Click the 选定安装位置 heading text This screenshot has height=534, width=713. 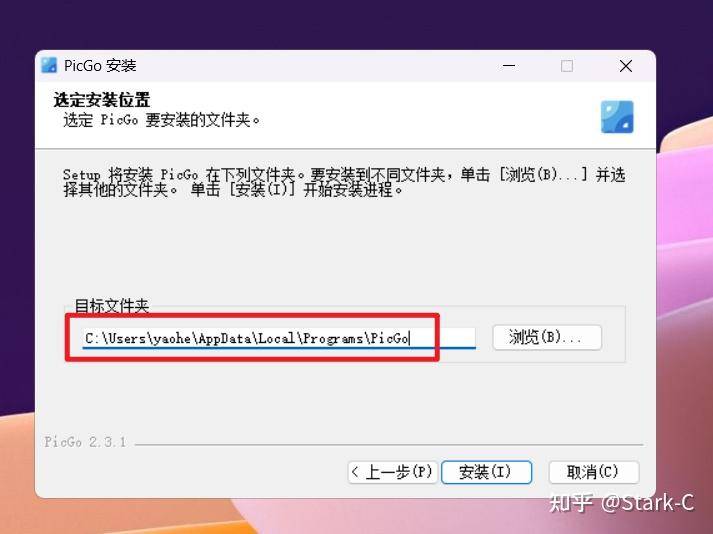point(101,100)
